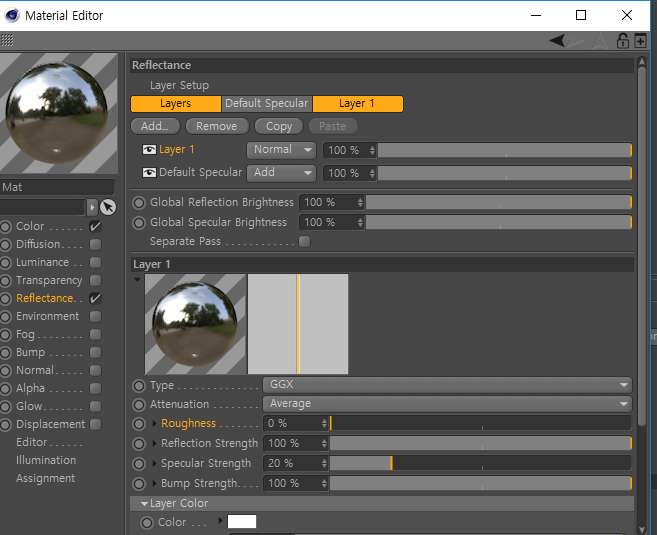Expand the Bump Strength disclosure triangle

pos(154,483)
